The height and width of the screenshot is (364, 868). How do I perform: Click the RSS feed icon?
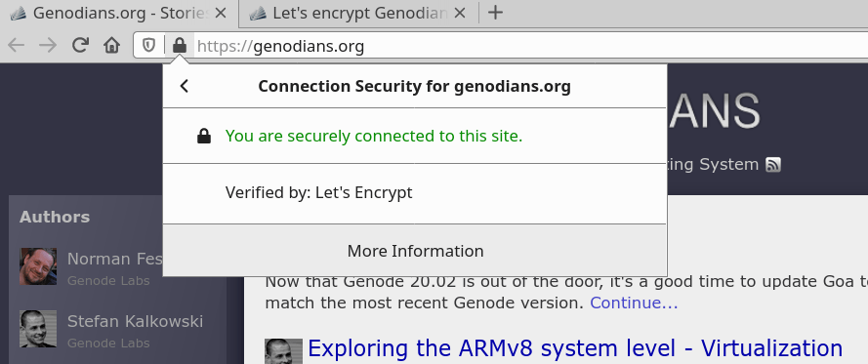pyautogui.click(x=773, y=164)
